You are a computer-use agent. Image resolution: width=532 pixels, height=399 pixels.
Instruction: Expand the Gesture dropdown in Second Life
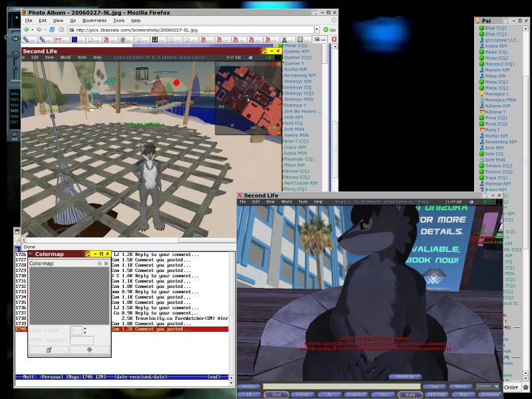pos(487,386)
